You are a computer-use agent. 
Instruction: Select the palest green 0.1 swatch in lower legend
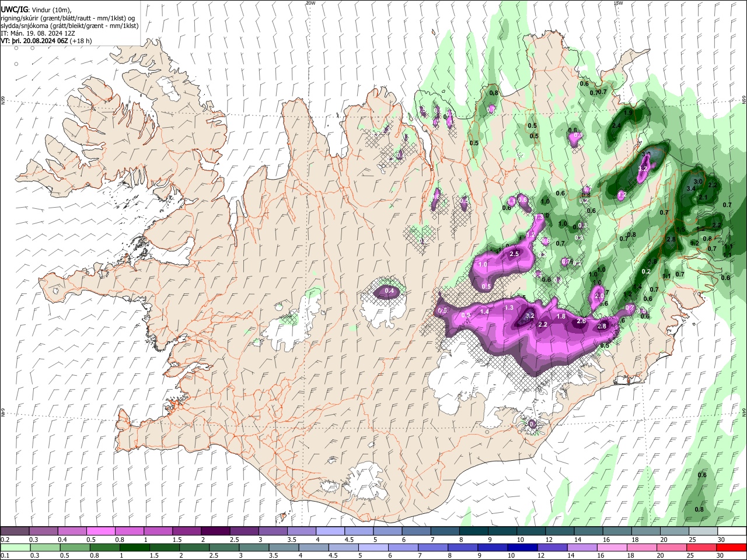click(15, 547)
